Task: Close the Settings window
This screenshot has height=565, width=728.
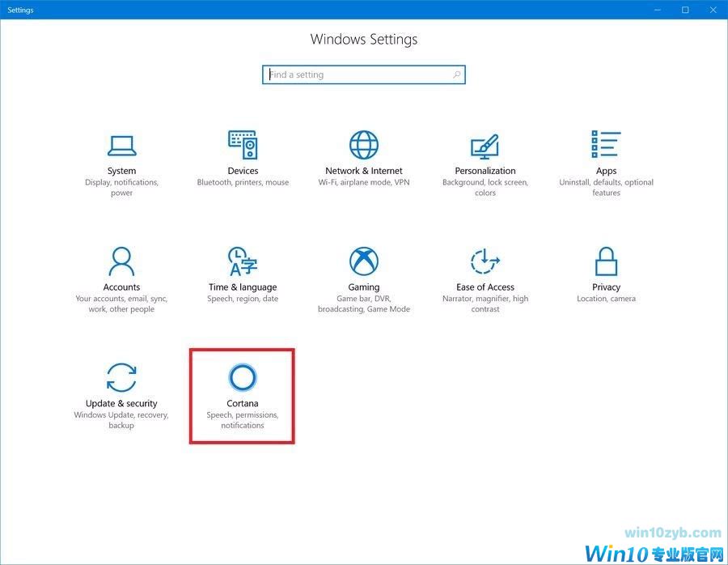Action: tap(713, 10)
